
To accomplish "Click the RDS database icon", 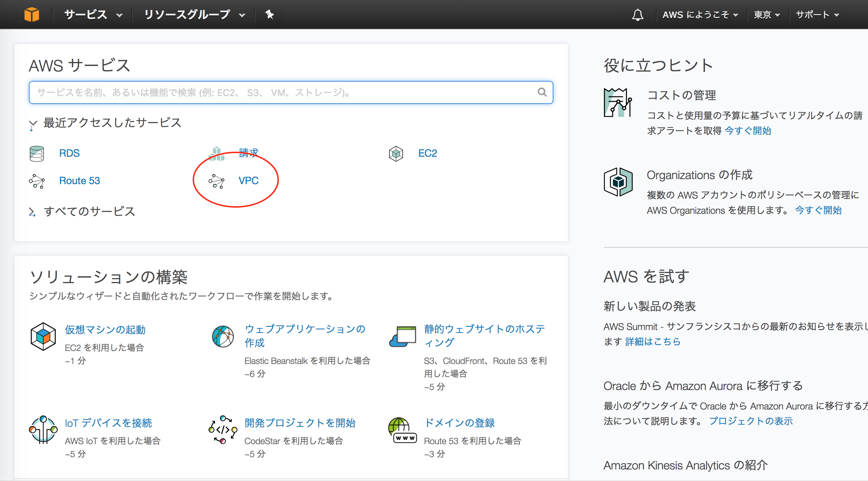I will pos(37,153).
